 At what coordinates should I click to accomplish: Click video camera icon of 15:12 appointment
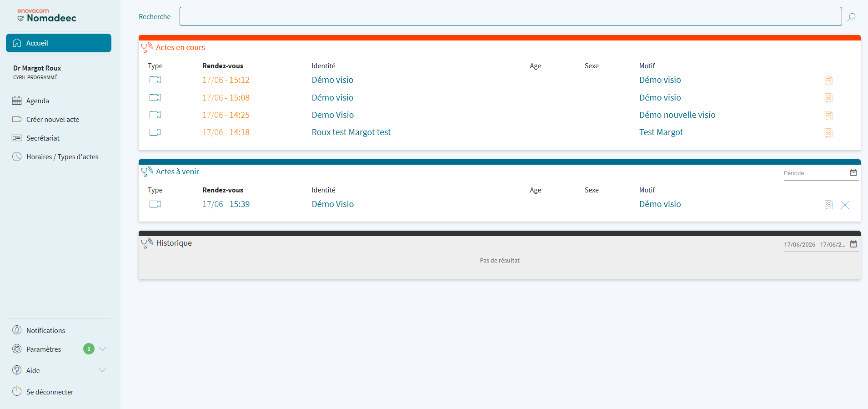click(155, 80)
